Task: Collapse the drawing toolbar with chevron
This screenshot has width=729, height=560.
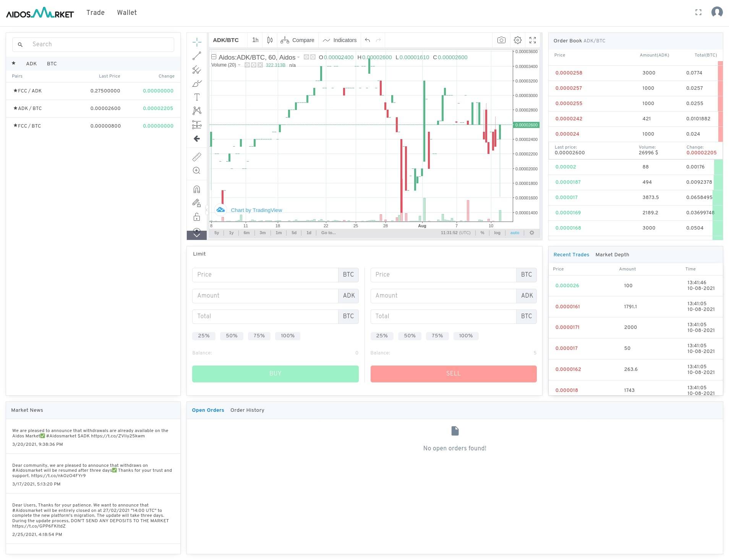Action: pyautogui.click(x=197, y=235)
